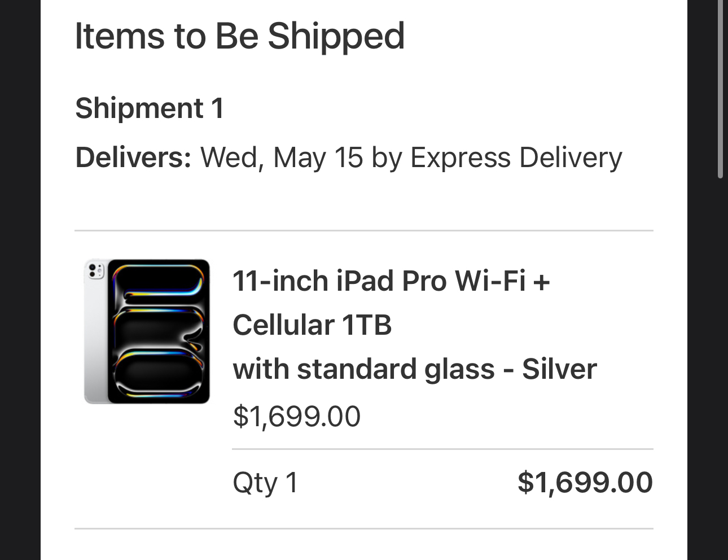Click the scrollbar thumb at right edge
728x560 pixels.
pyautogui.click(x=720, y=90)
